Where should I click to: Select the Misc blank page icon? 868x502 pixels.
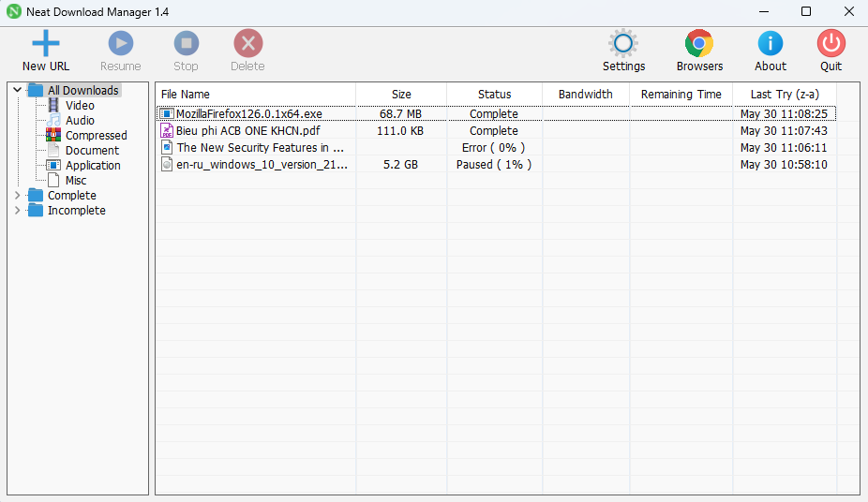coord(53,180)
